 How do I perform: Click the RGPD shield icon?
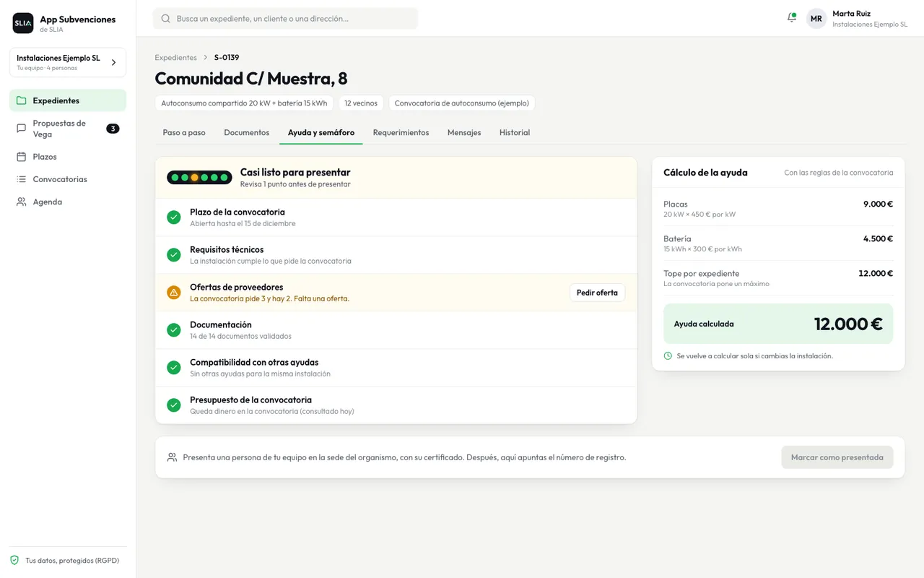(x=14, y=560)
